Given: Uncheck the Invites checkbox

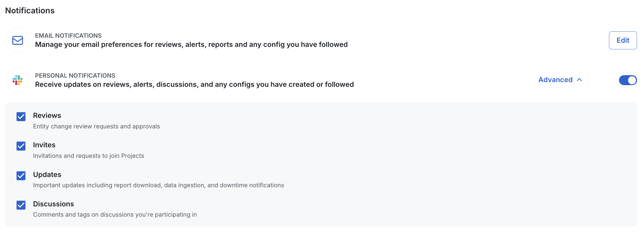Looking at the screenshot, I should [x=21, y=146].
